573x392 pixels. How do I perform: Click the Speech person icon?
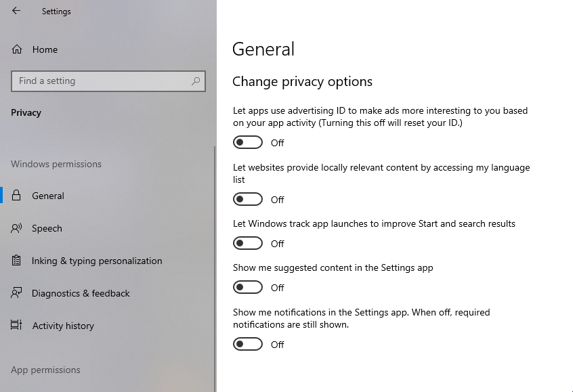pyautogui.click(x=16, y=228)
